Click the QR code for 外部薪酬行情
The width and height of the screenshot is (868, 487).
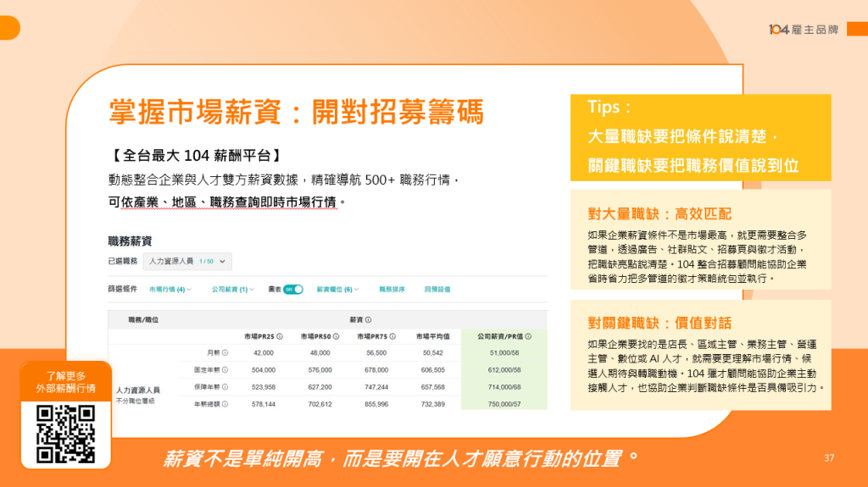click(66, 434)
